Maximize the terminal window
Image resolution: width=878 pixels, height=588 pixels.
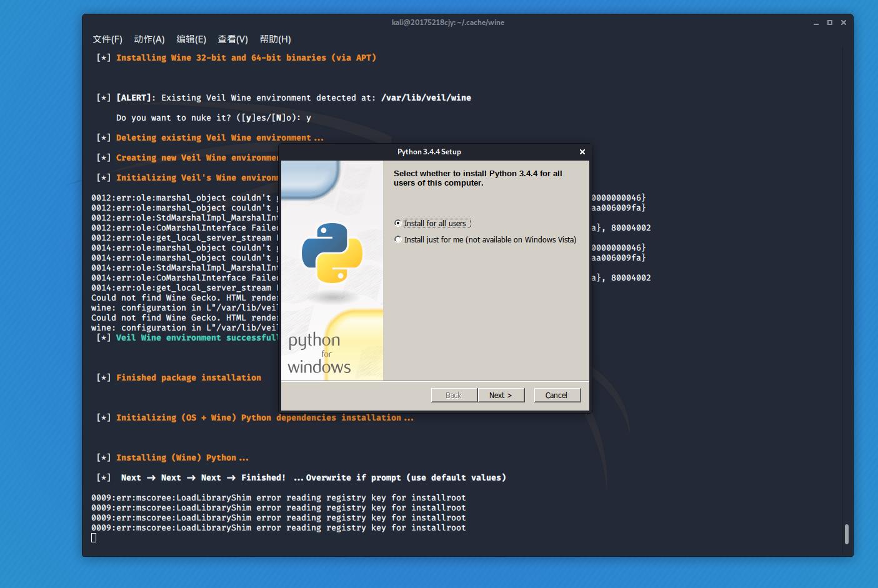pos(830,22)
